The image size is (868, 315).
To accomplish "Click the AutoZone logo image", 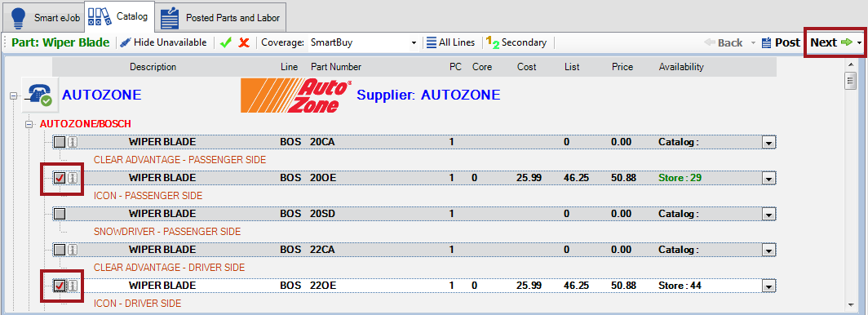I will pos(297,95).
